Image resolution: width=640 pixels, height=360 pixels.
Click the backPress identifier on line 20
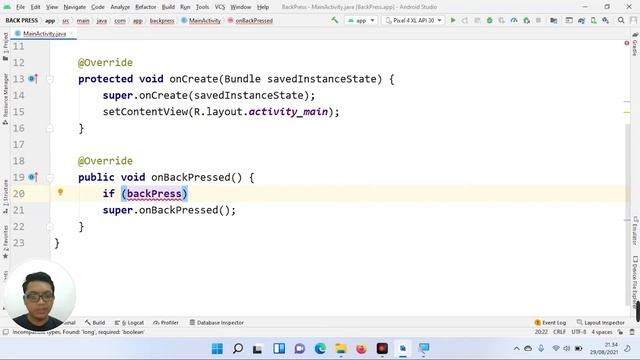click(154, 193)
